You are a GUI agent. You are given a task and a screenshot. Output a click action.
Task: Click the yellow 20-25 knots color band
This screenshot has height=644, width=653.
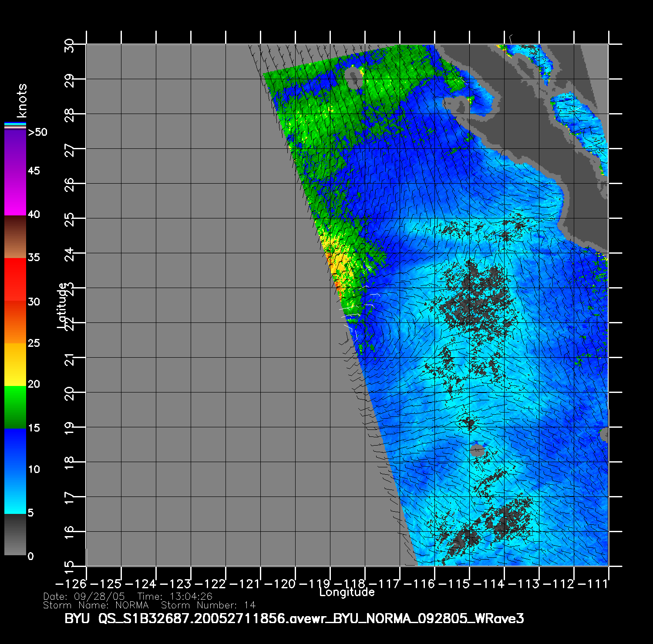[15, 365]
